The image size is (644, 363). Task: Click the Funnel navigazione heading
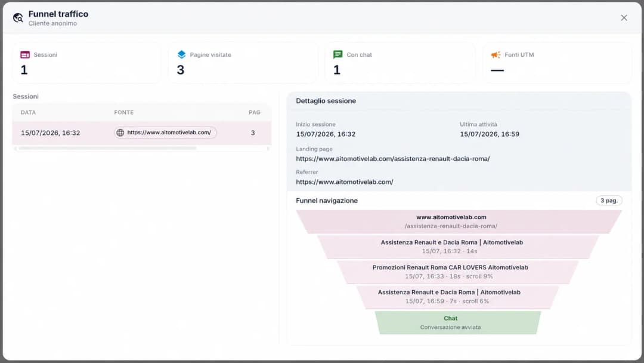click(x=327, y=201)
